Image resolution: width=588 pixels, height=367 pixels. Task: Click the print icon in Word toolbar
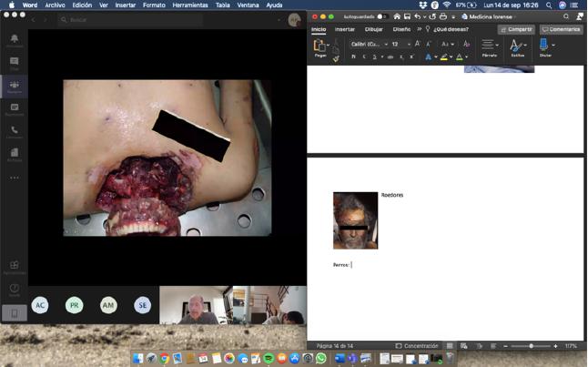[441, 16]
